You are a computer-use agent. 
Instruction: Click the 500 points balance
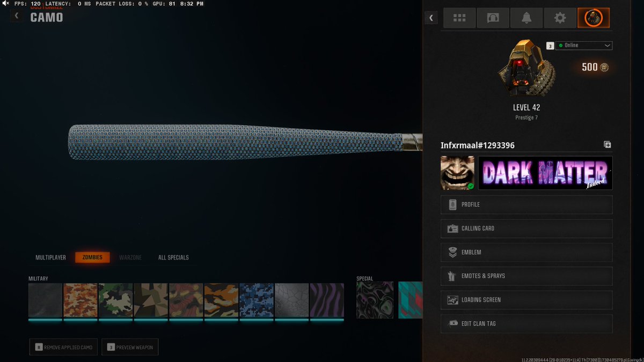[x=589, y=67]
